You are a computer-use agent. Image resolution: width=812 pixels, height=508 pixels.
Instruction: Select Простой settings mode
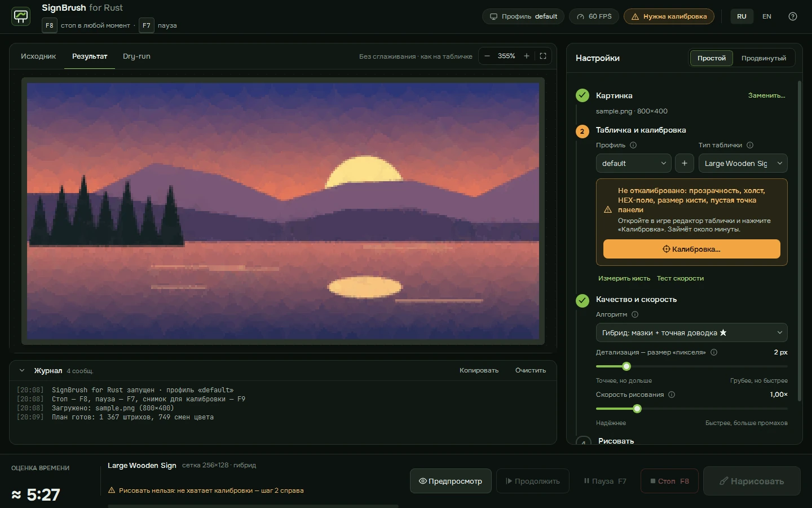coord(712,58)
